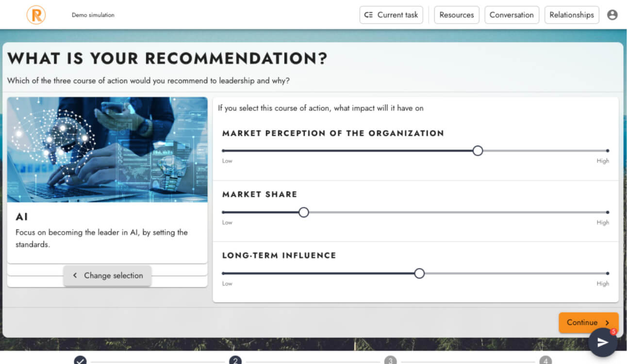Open the chat send bubble icon
Screen dimensions: 627x364
(x=603, y=342)
